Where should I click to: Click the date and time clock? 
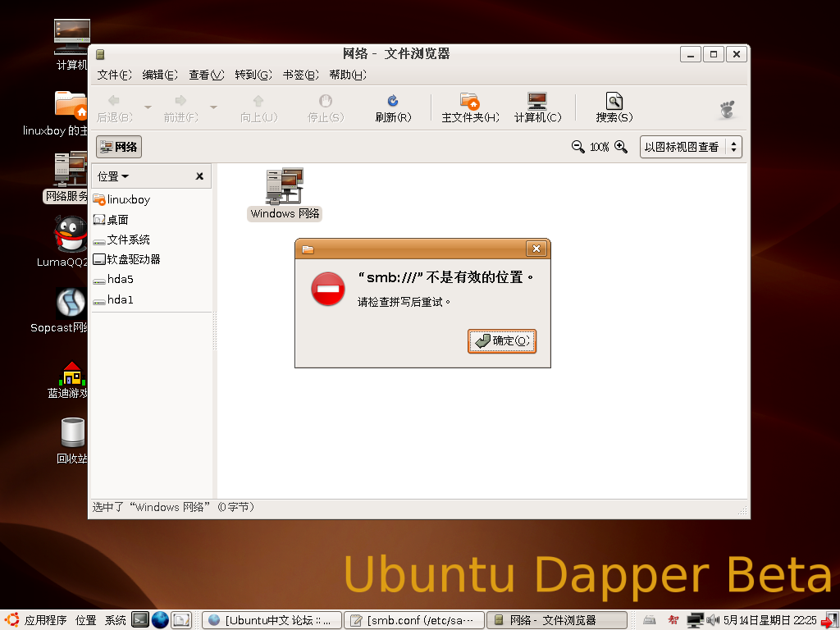[x=769, y=620]
